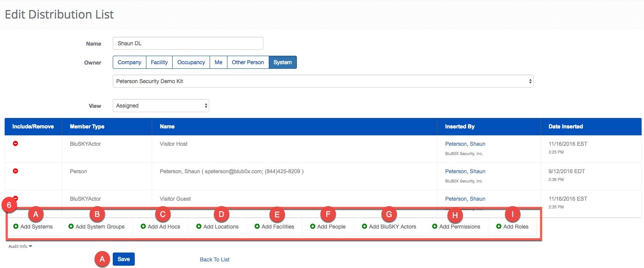
Task: Save the distribution list
Action: pyautogui.click(x=124, y=259)
